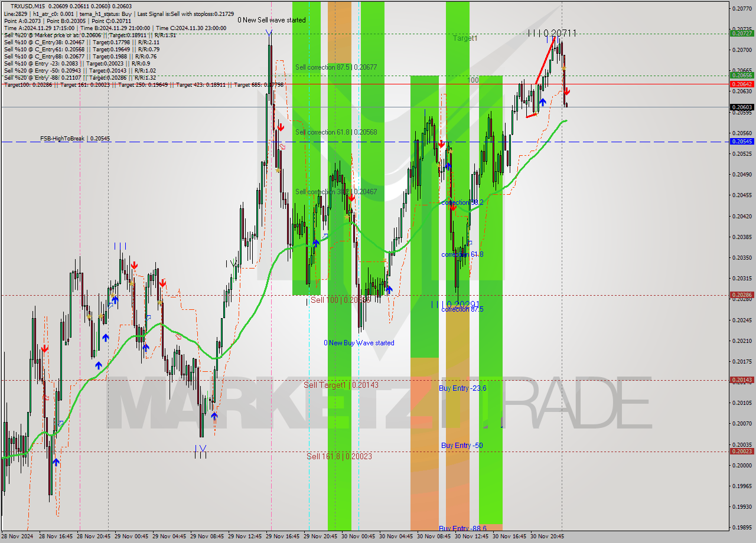
Task: Click the blue 'correction 87.5' label
Action: [462, 309]
